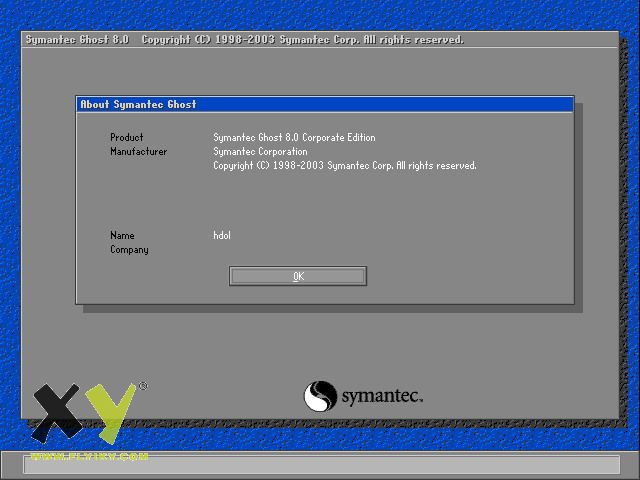Click the Company label

click(129, 250)
